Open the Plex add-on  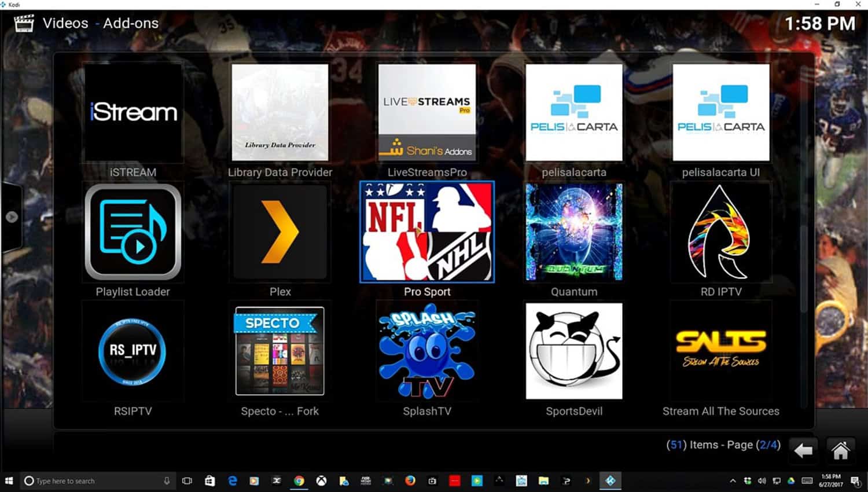[280, 232]
